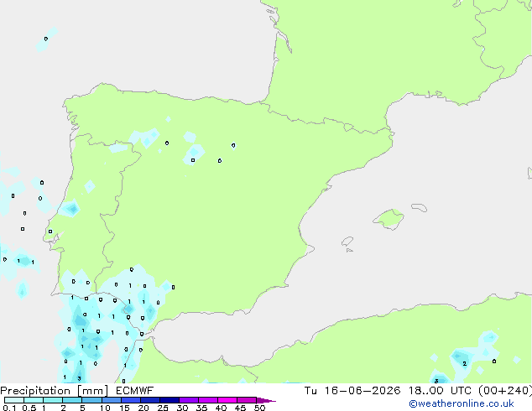The width and height of the screenshot is (532, 411).
Task: Click the '0.1' legend scale label
Action: coord(9,408)
